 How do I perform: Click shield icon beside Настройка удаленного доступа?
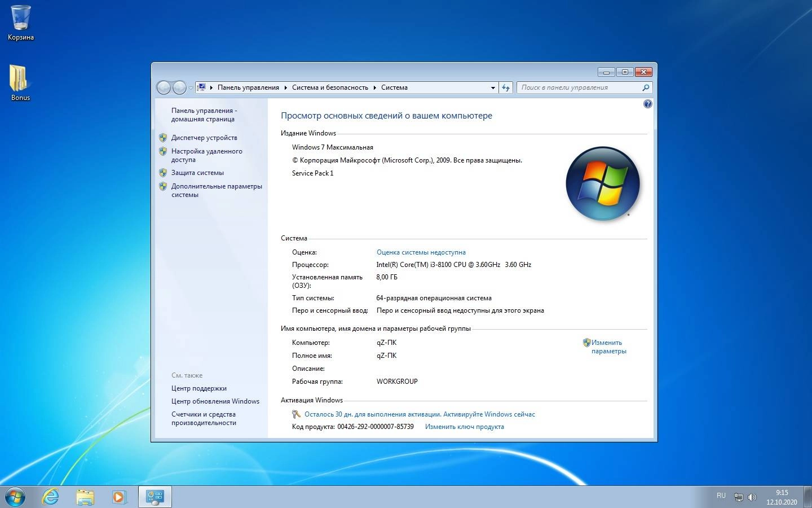coord(163,151)
